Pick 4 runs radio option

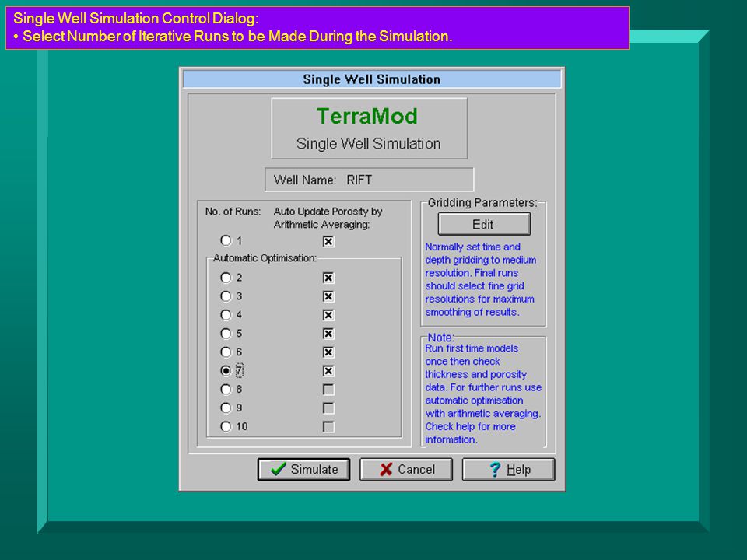[226, 315]
